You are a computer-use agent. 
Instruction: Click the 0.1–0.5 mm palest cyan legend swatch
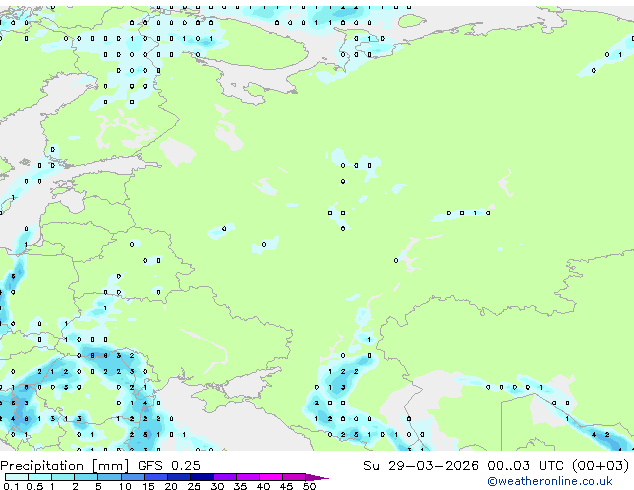[17, 477]
